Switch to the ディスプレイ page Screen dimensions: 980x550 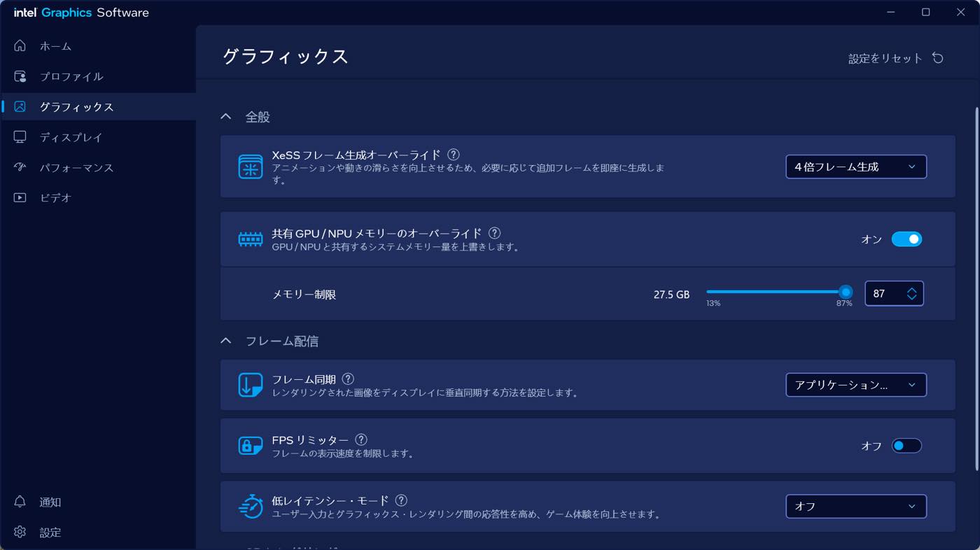[x=98, y=137]
